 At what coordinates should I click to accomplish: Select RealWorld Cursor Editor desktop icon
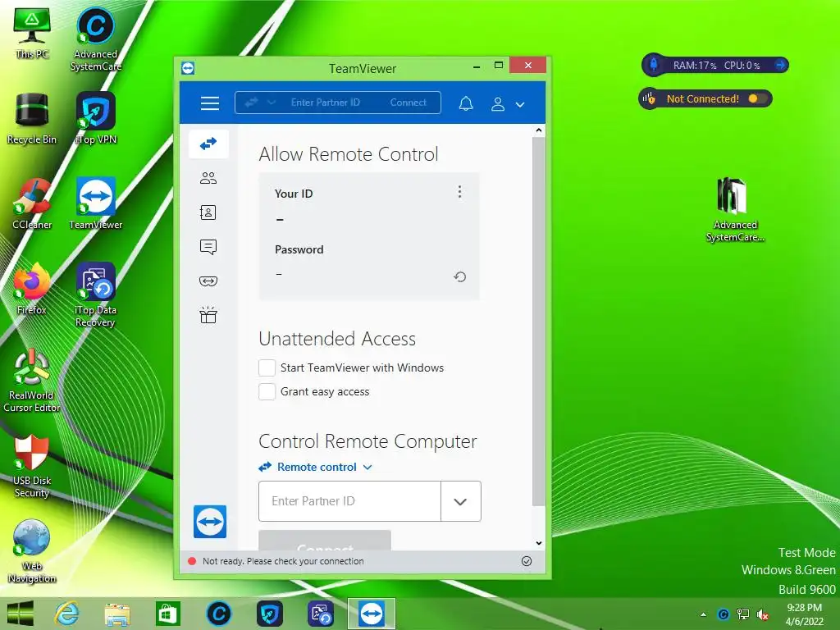[x=32, y=381]
